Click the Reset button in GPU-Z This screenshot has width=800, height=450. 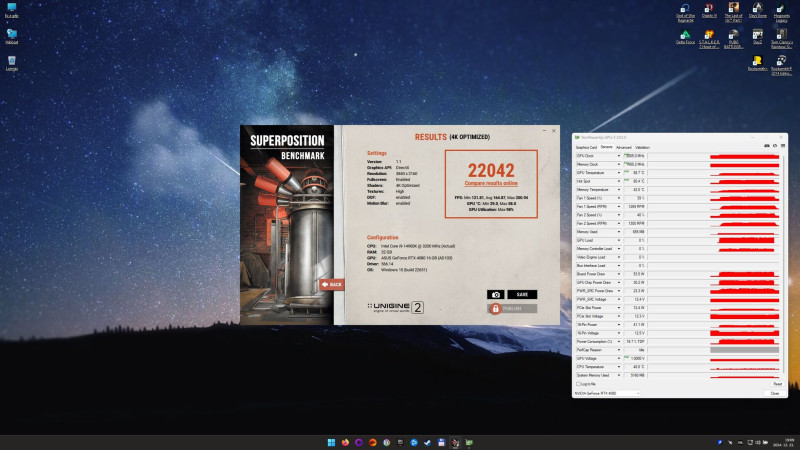click(777, 384)
